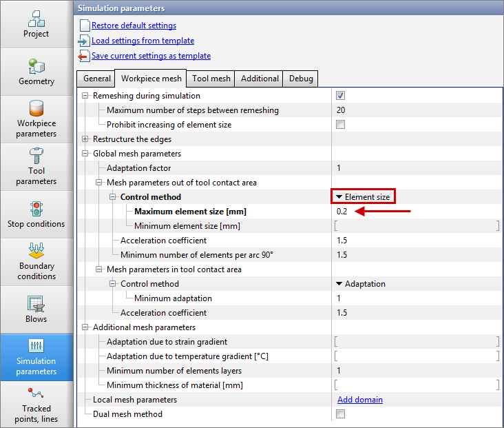Select the Geometry sidebar icon
Image resolution: width=504 pixels, height=428 pixels.
[36, 66]
